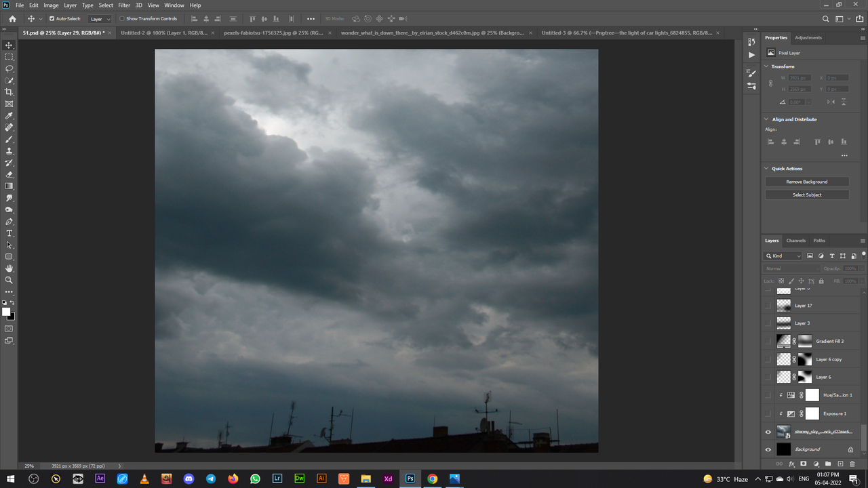Show Layer 6 visibility
This screenshot has width=868, height=488.
point(768,377)
